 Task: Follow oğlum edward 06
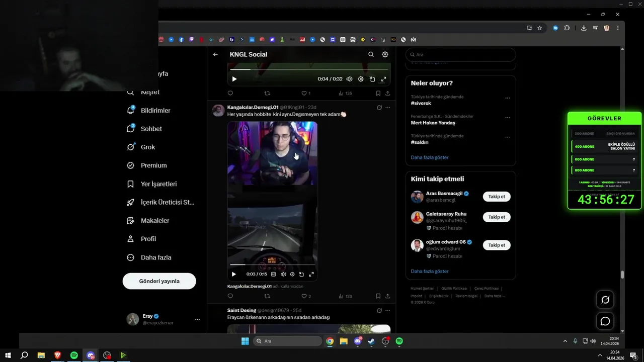click(497, 245)
